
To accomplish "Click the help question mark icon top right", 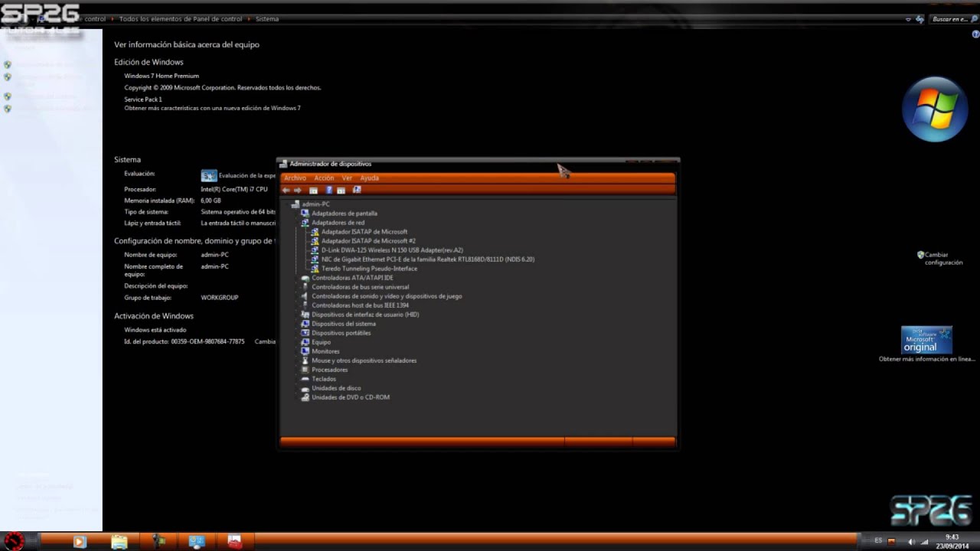I will [975, 34].
